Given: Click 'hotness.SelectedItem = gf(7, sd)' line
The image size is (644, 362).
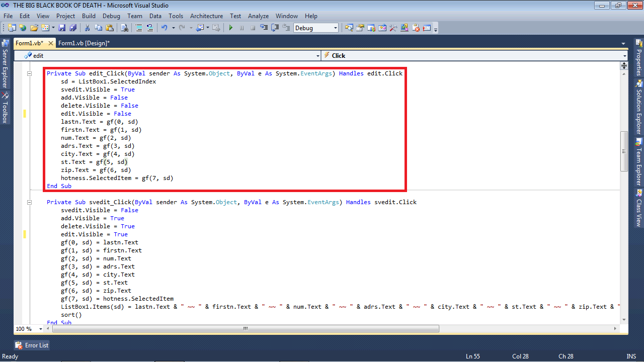Looking at the screenshot, I should [x=117, y=178].
